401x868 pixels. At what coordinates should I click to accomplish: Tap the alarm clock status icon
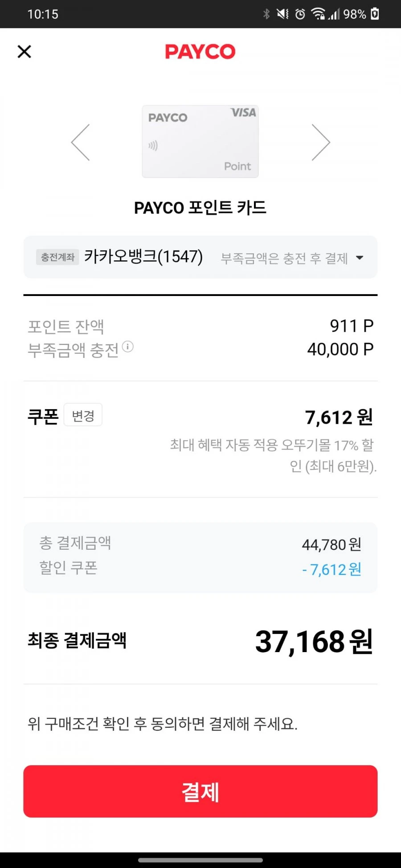tap(300, 14)
